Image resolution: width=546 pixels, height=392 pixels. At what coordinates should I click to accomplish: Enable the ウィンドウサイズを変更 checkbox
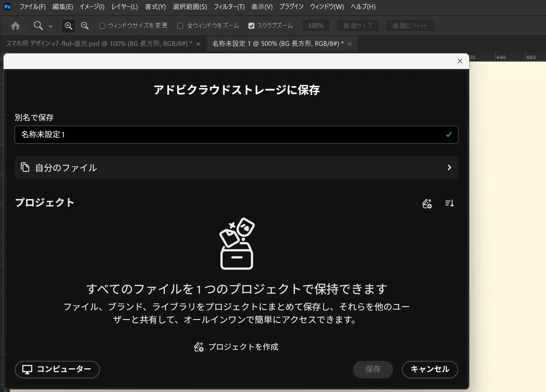coord(102,26)
